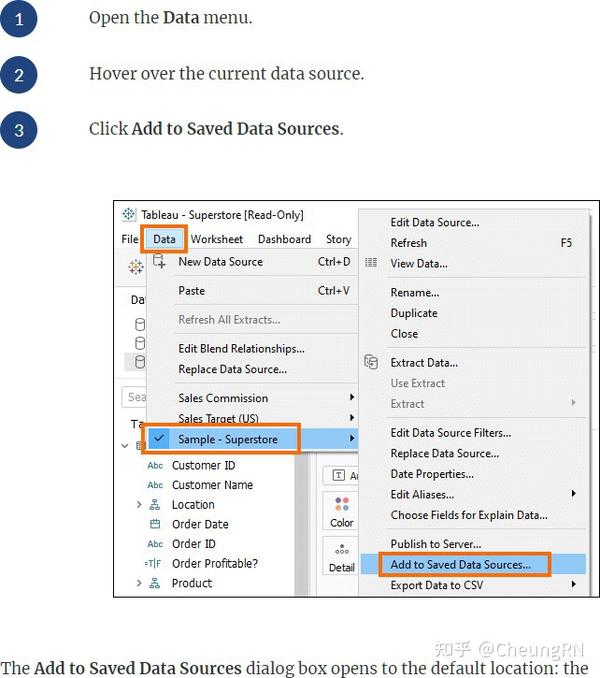Open the Color marks card button
The height and width of the screenshot is (678, 600).
[341, 512]
